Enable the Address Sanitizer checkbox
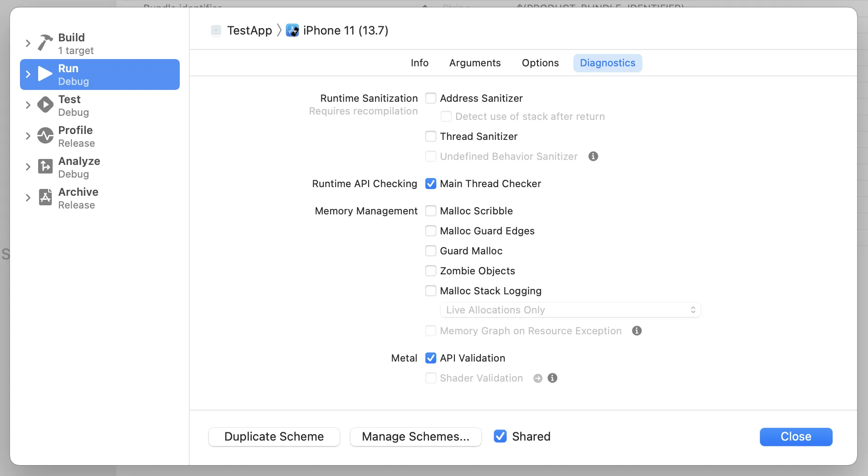The height and width of the screenshot is (476, 868). point(431,98)
